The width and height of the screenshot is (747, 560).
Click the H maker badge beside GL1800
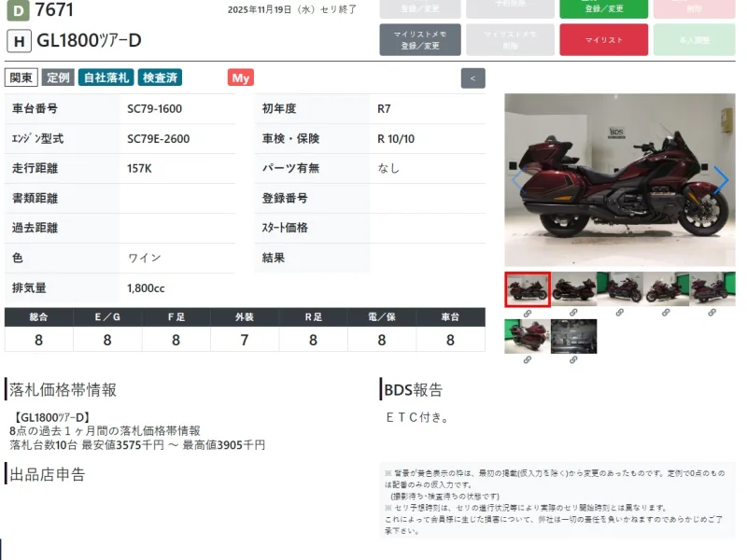pyautogui.click(x=19, y=41)
